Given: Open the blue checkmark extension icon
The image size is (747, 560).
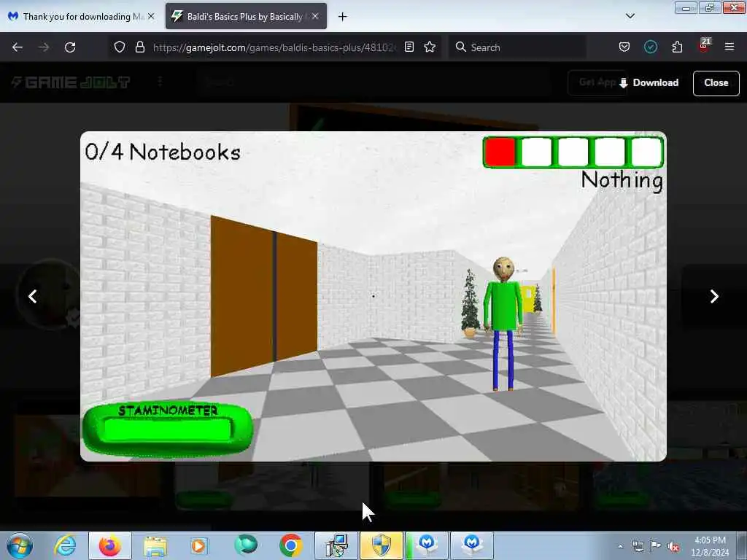Looking at the screenshot, I should tap(650, 47).
